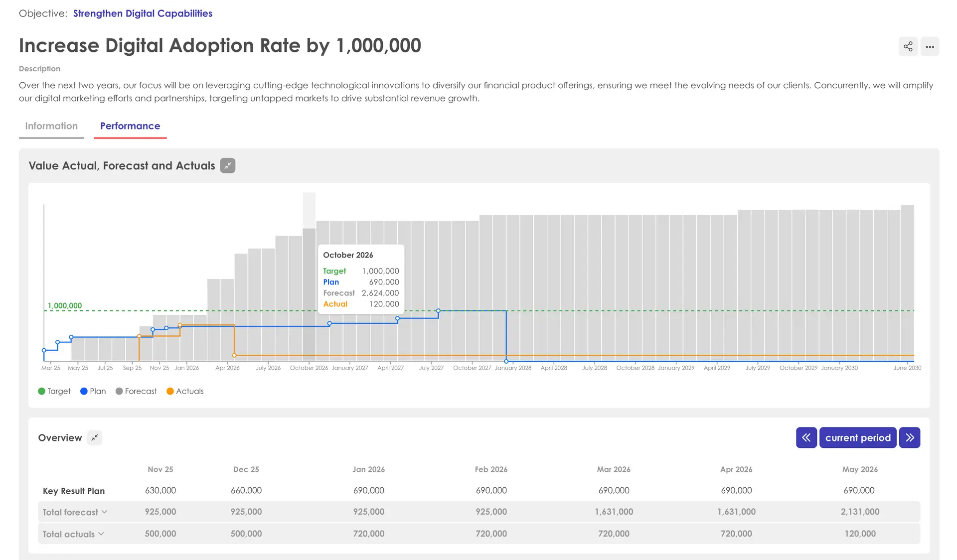The width and height of the screenshot is (957, 560).
Task: Select the Performance tab
Action: click(130, 126)
